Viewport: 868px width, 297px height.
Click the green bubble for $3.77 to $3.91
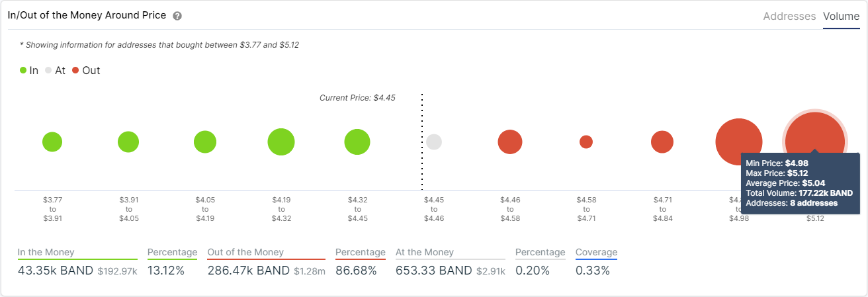(52, 142)
